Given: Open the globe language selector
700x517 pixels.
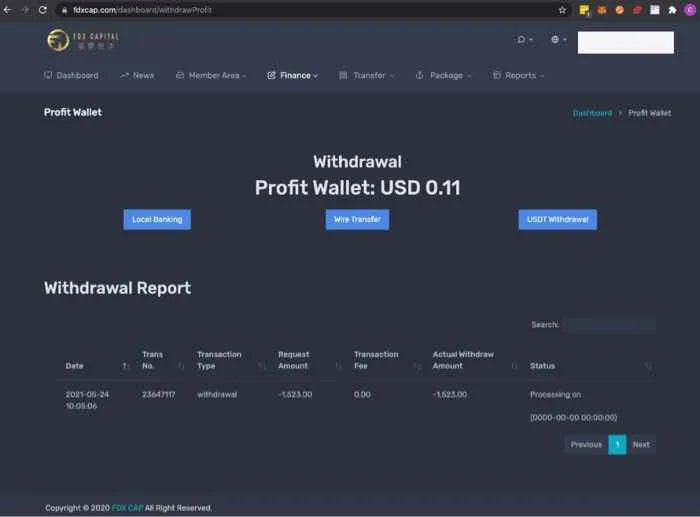Looking at the screenshot, I should pos(558,39).
